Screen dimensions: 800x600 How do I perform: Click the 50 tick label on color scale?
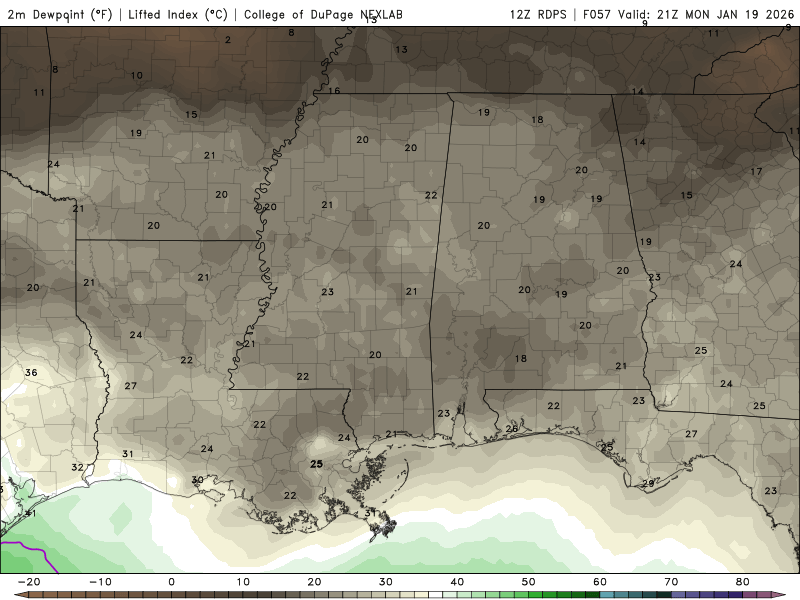pyautogui.click(x=529, y=582)
